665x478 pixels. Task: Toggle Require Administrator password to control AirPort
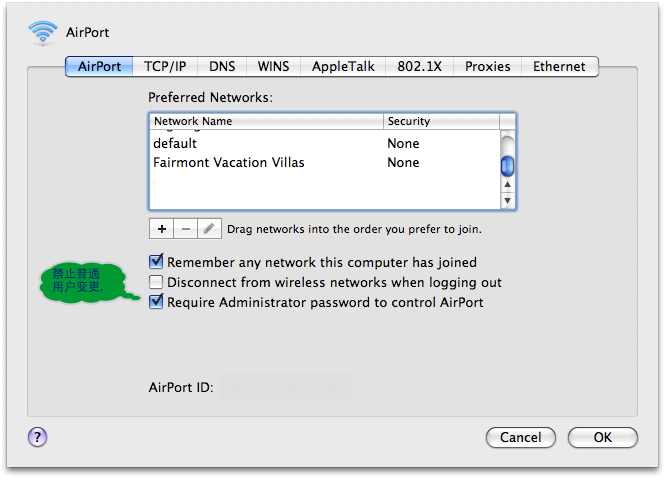156,302
